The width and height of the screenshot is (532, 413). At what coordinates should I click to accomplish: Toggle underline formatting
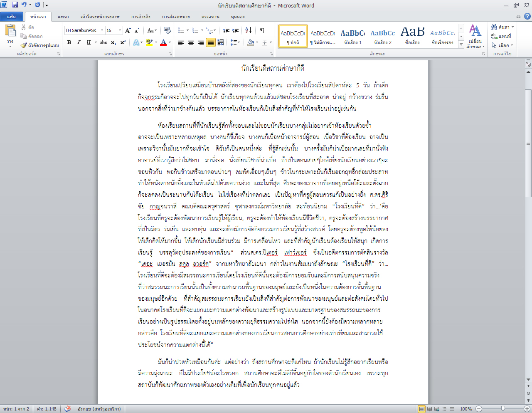tap(89, 42)
